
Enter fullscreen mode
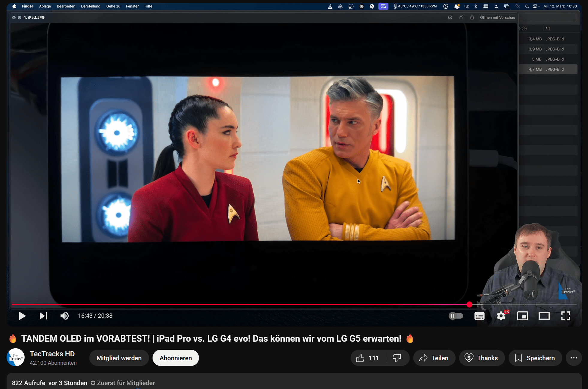[x=566, y=316]
